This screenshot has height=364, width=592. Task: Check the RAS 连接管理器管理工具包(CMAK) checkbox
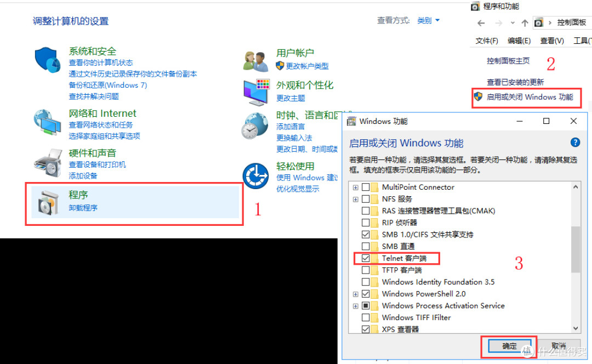(x=366, y=211)
